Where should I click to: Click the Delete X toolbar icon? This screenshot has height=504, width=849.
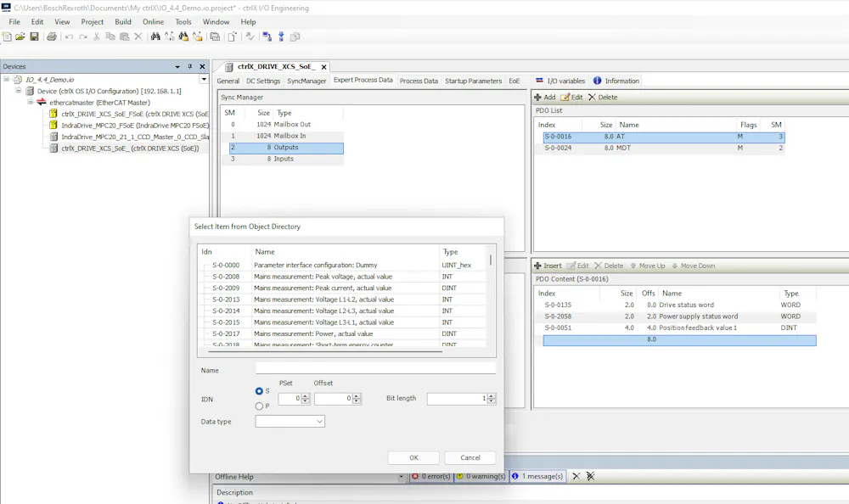click(138, 36)
